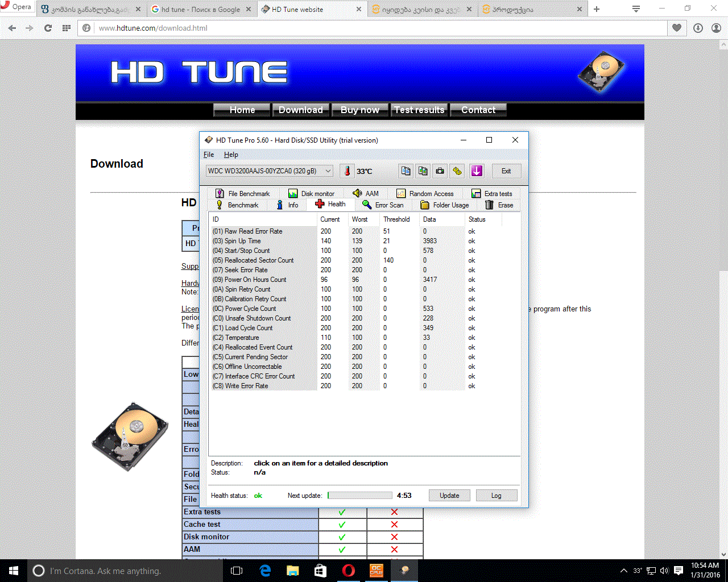Viewport: 728px width, 582px height.
Task: Select the Unsafe Shutdown Count row
Action: 355,318
